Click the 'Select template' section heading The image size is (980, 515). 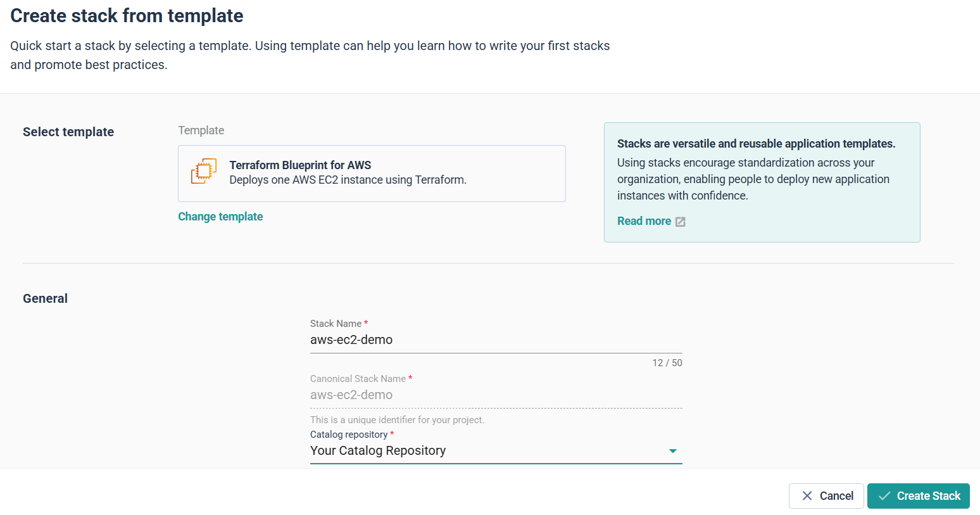(68, 132)
